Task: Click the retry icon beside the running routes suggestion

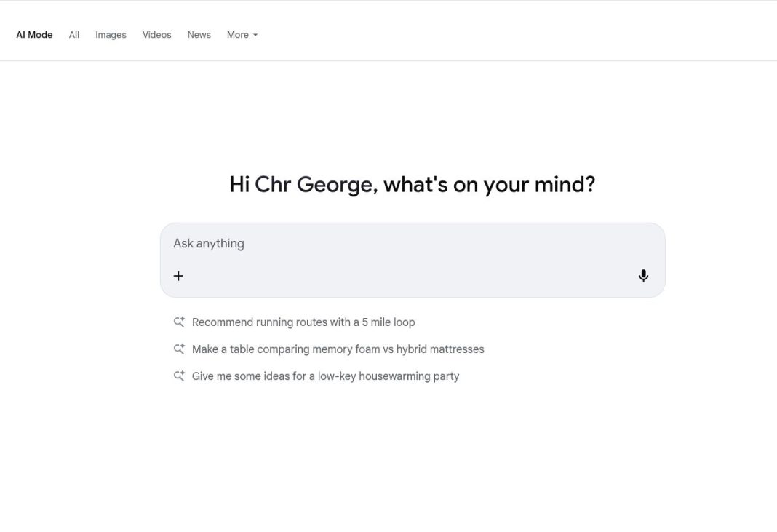Action: tap(178, 322)
